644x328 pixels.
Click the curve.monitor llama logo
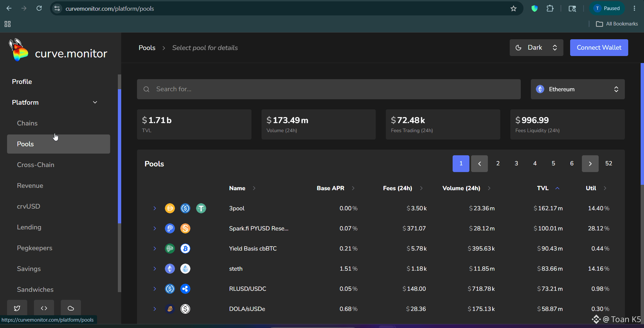pos(18,50)
